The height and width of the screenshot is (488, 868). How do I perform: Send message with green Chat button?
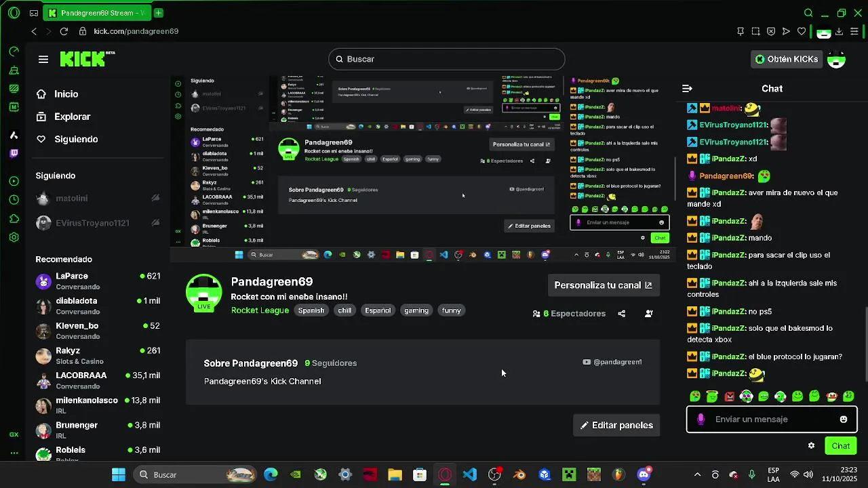(x=841, y=446)
